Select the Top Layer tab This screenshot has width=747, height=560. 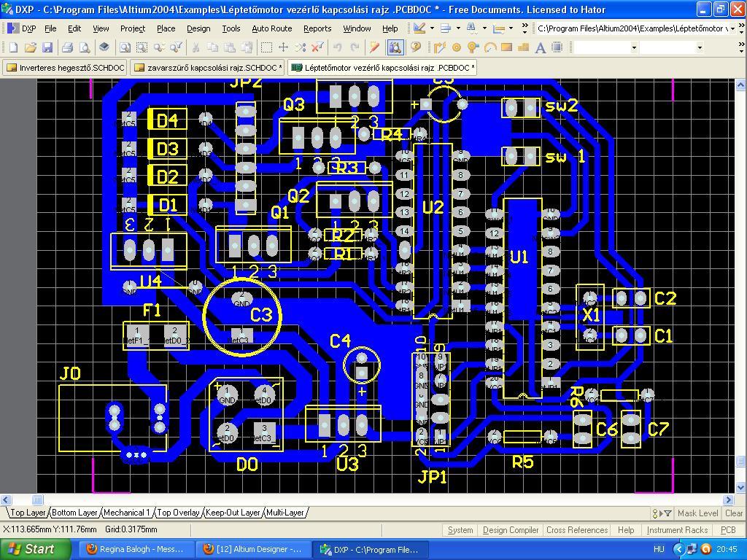(28, 513)
